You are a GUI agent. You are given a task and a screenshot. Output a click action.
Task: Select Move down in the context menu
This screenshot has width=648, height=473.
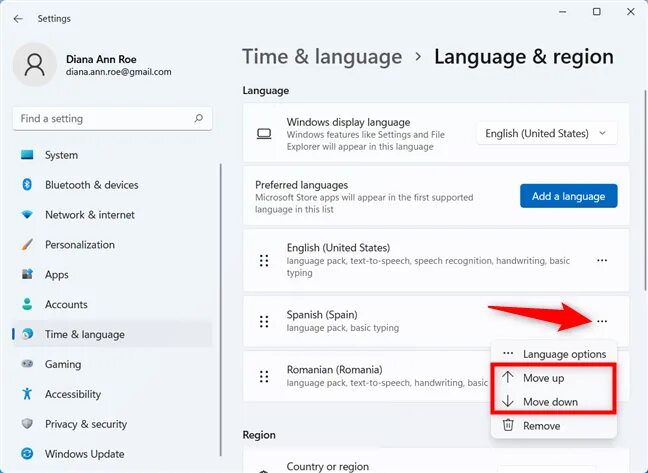coord(554,402)
